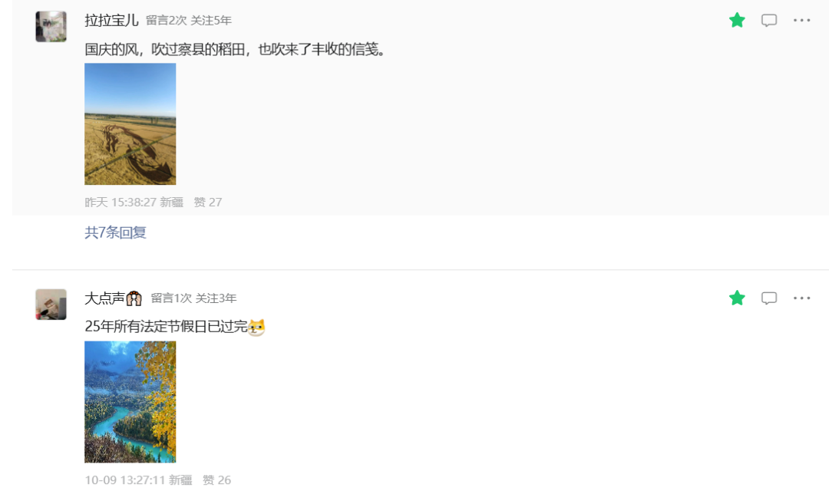Toggle the green star on 拉拉宝儿's comment
829x504 pixels.
coord(736,20)
